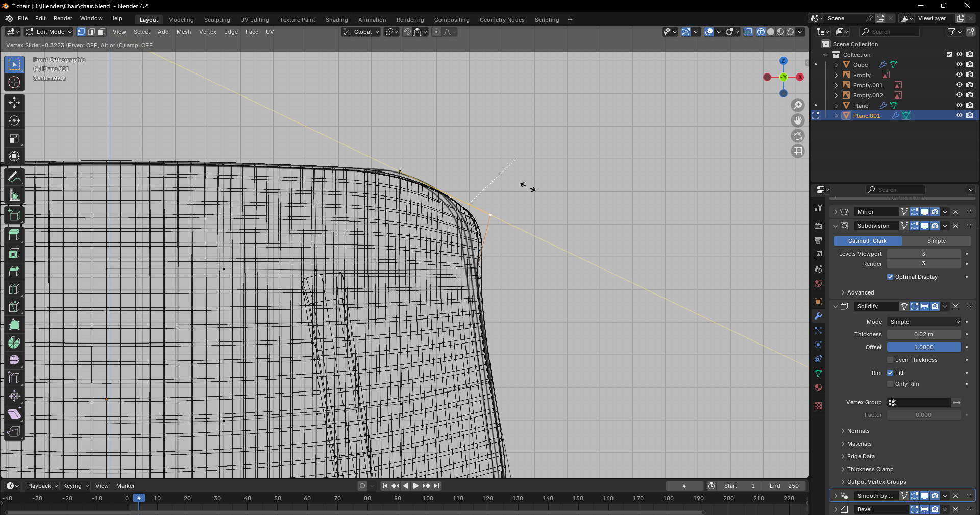Click the outliner Search field
Screen dimensions: 980x515
[x=889, y=32]
